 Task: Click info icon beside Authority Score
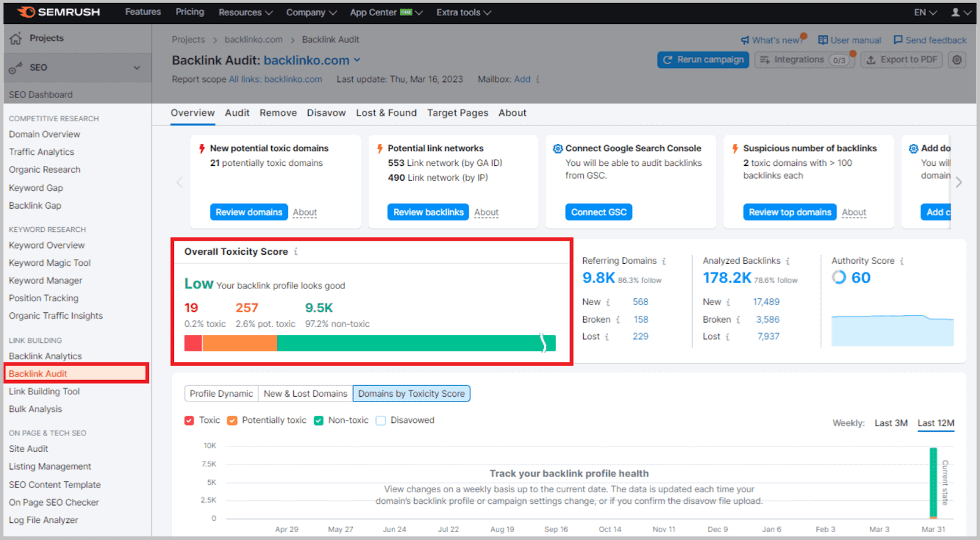[902, 261]
